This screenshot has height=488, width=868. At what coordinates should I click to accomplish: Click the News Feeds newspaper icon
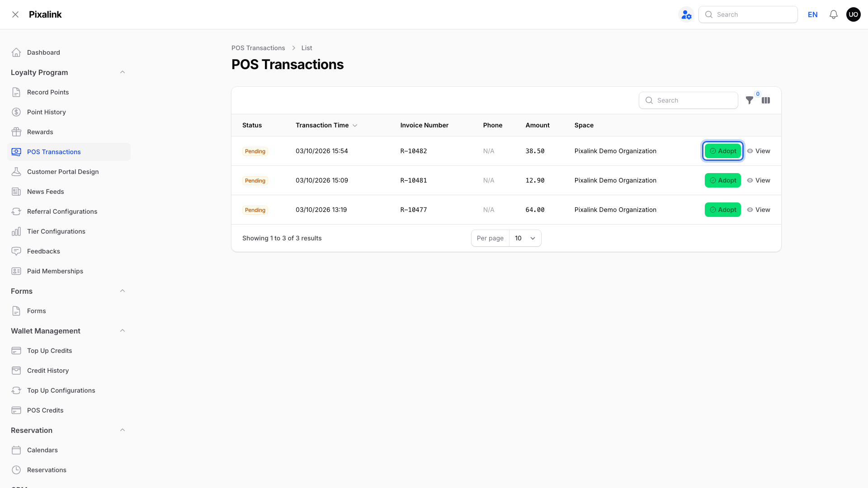point(16,192)
